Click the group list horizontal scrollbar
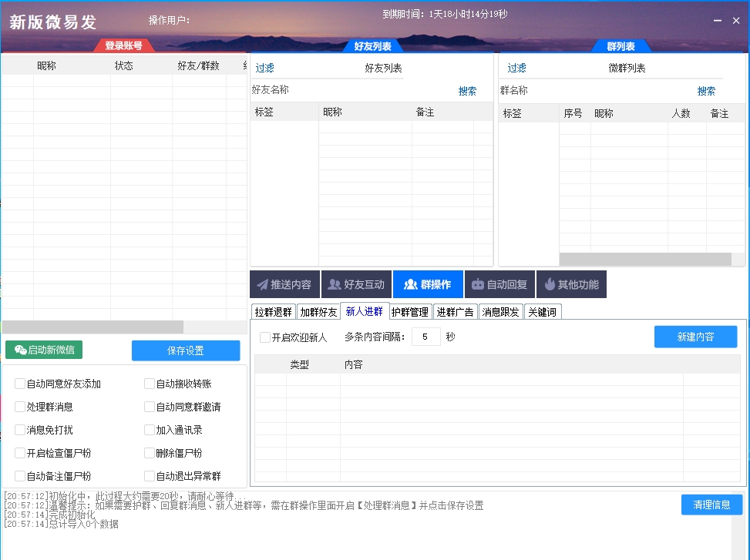Image resolution: width=750 pixels, height=560 pixels. point(645,259)
